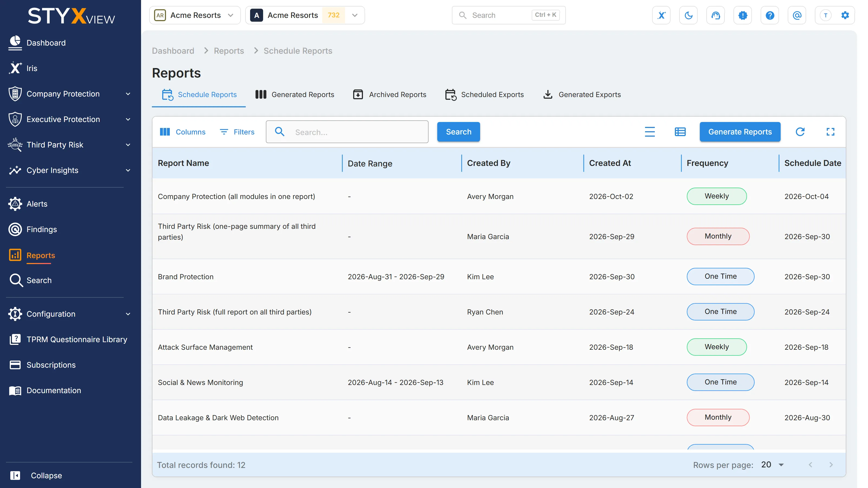This screenshot has width=868, height=488.
Task: Open the table Filters
Action: [237, 132]
